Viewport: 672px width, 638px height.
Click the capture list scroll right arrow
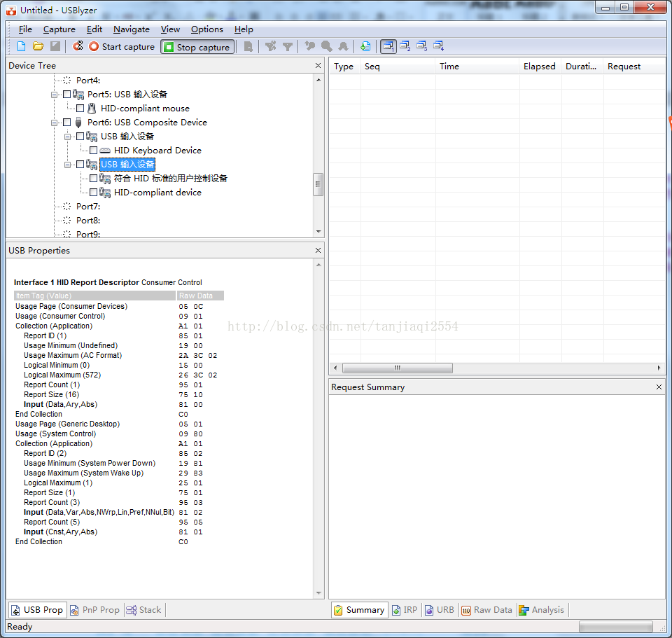pos(659,368)
